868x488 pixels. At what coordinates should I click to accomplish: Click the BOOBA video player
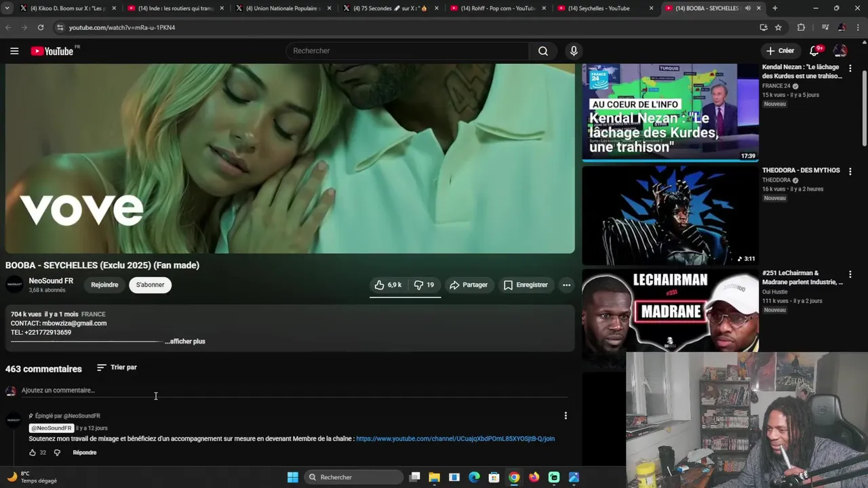click(290, 158)
